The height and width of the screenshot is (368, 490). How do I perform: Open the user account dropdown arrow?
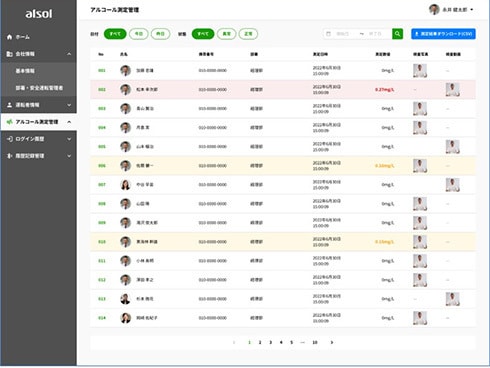coord(472,10)
